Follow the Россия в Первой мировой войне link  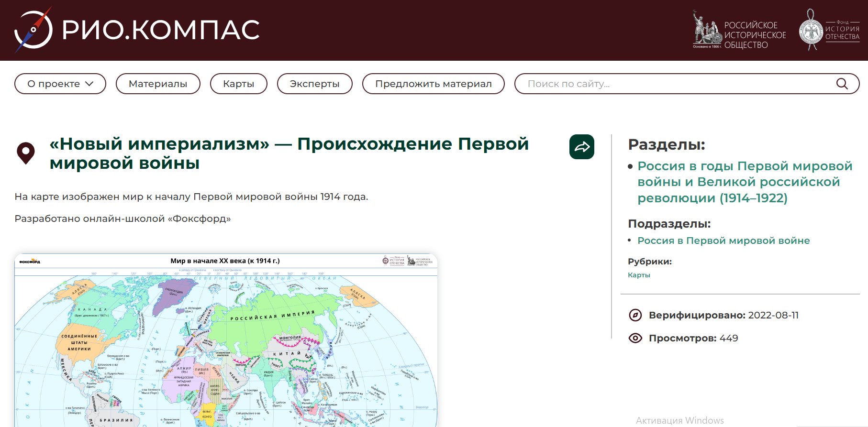723,241
